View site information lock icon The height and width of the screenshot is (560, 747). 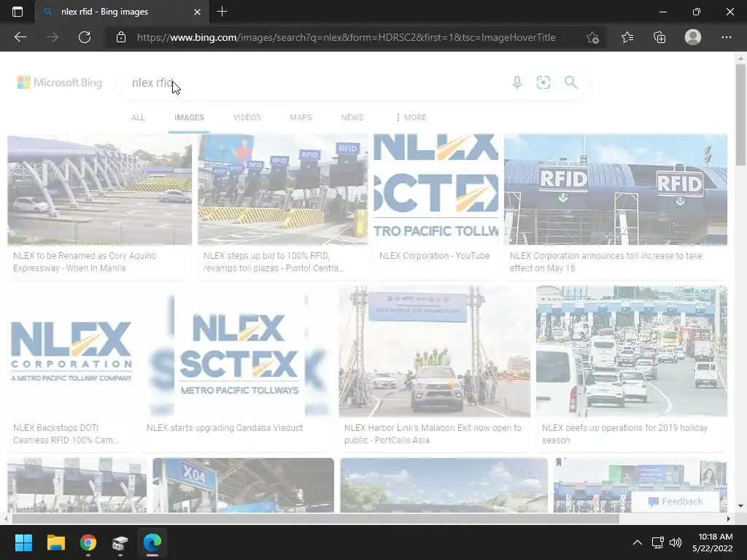pos(121,37)
